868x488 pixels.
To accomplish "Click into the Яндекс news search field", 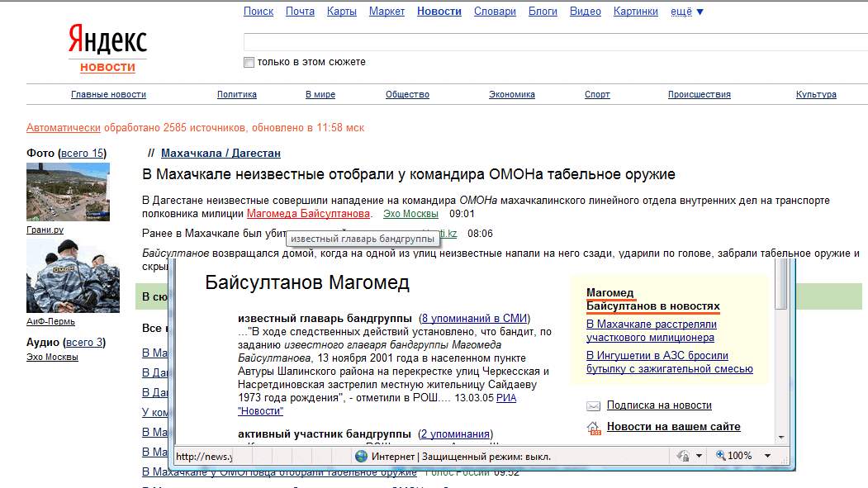I will pyautogui.click(x=556, y=42).
